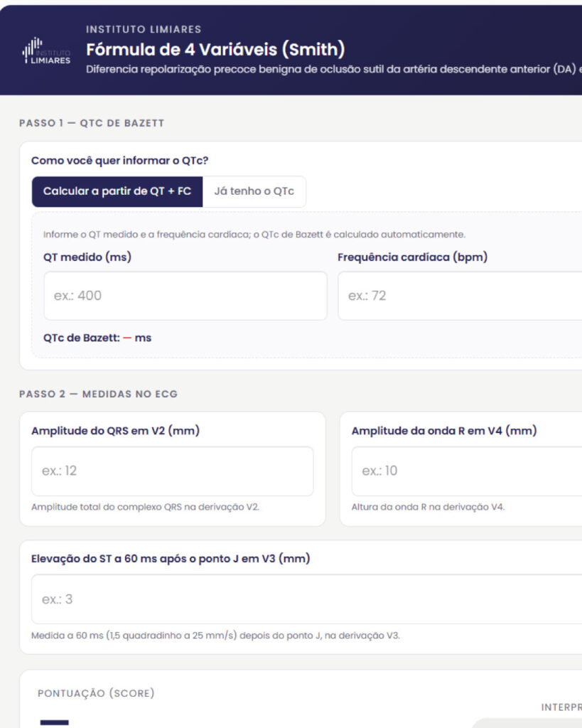Click the dark score indicator bar
Viewport: 582px width, 728px height.
tap(54, 722)
